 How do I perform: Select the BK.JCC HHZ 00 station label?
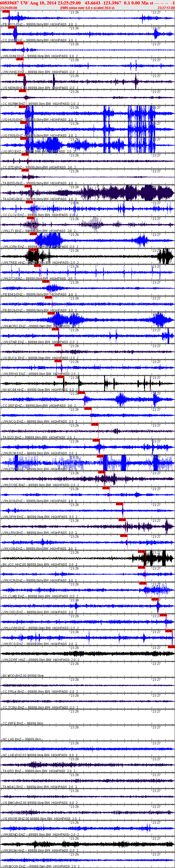click(x=40, y=564)
